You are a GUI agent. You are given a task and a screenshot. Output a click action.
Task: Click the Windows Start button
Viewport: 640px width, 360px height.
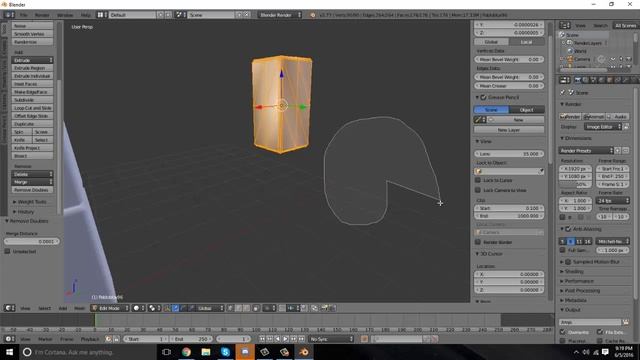(x=9, y=352)
